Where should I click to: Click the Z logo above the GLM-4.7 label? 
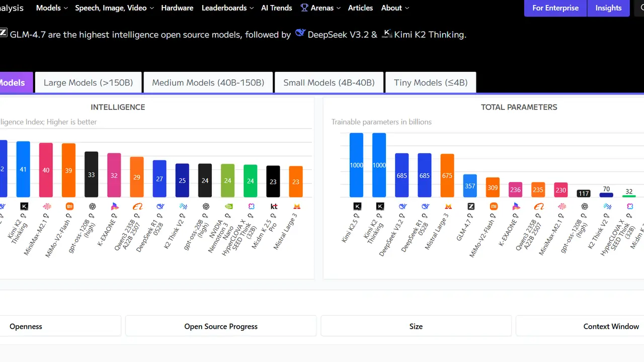pos(471,206)
